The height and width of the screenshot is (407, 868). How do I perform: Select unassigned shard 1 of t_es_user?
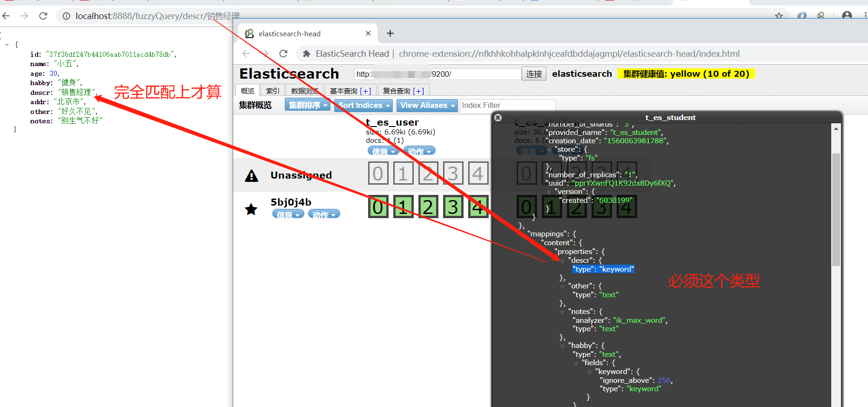pyautogui.click(x=403, y=173)
